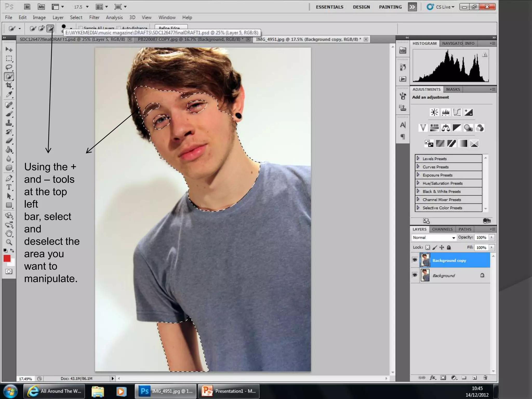Pick the Eyedropper tool
532x399 pixels.
point(9,95)
